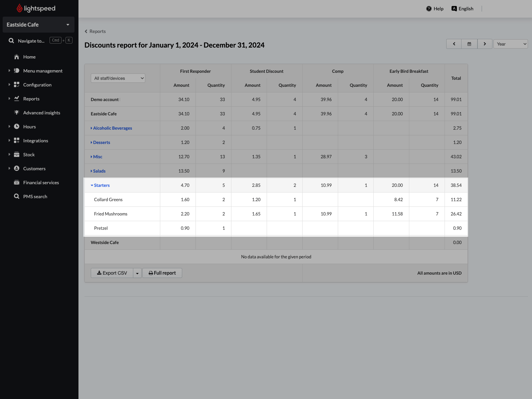Viewport: 532px width, 399px height.
Task: Expand the Menu management section arrow
Action: click(x=9, y=70)
